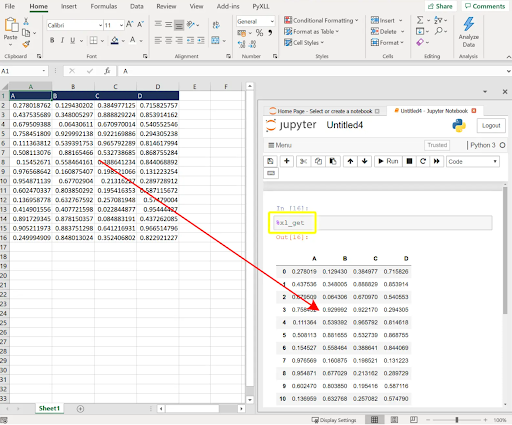Click the Font Color A icon
The width and height of the screenshot is (512, 425).
[133, 40]
